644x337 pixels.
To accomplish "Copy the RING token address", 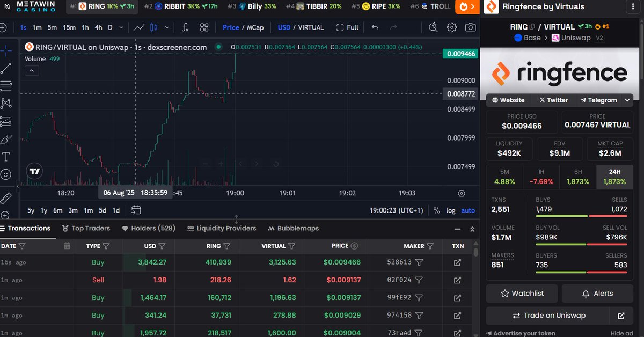I will point(532,26).
